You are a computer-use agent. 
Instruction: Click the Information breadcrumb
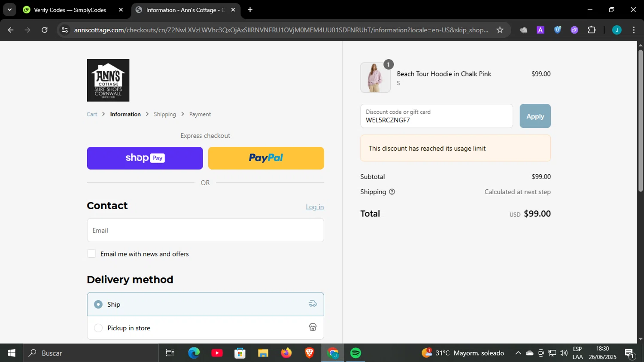pyautogui.click(x=125, y=114)
